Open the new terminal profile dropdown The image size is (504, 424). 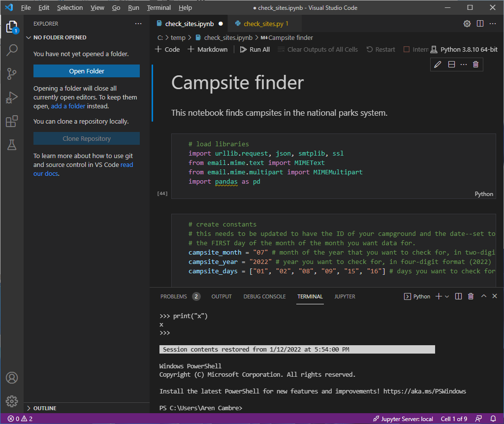click(x=447, y=296)
